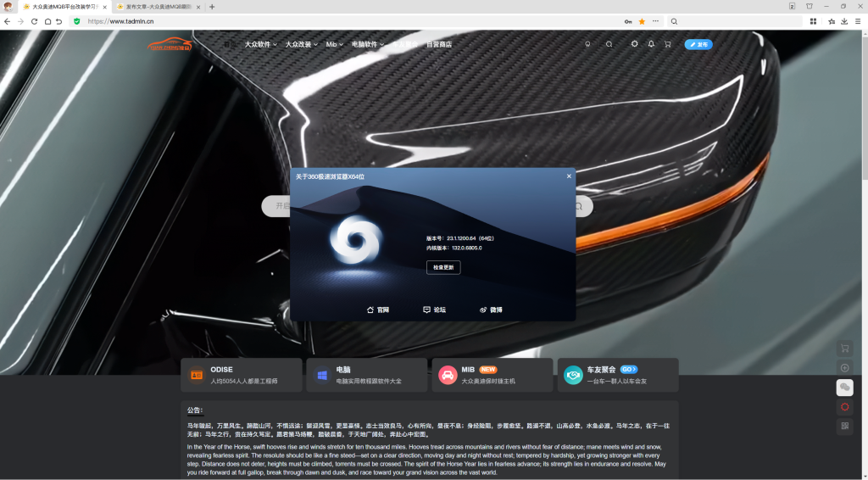This screenshot has height=480, width=868.
Task: Open 微博 link in about dialog
Action: pos(491,310)
